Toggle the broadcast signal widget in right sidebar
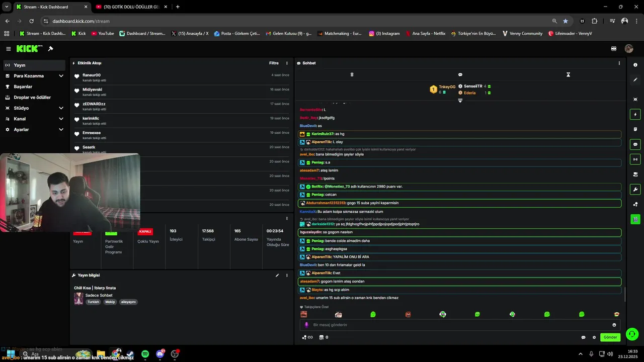 pyautogui.click(x=635, y=159)
